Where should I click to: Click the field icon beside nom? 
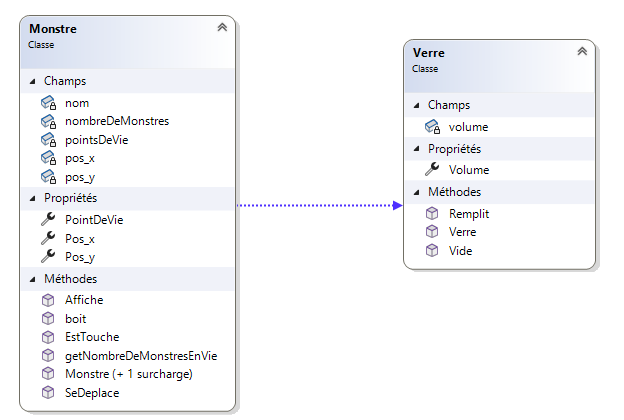47,102
